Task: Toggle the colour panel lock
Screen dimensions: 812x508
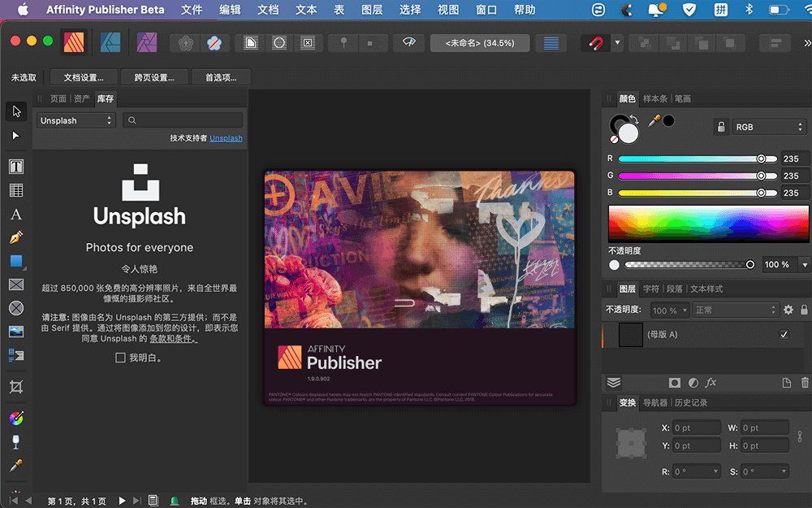Action: point(721,127)
